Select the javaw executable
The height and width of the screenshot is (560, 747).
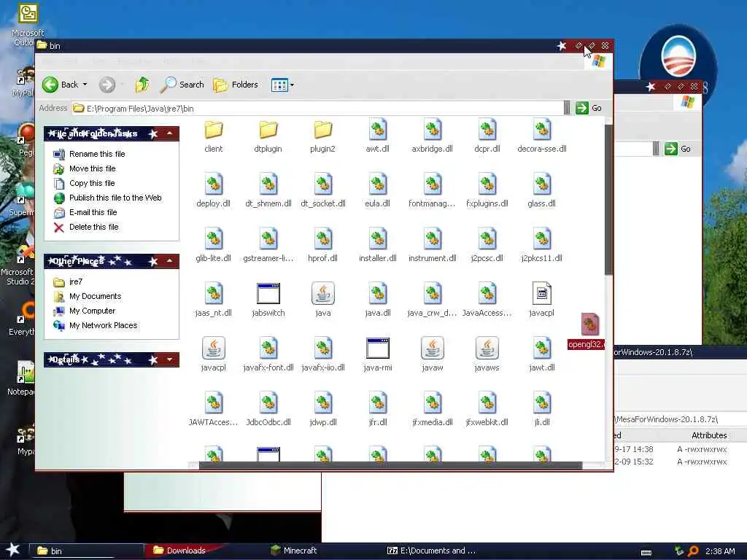433,355
